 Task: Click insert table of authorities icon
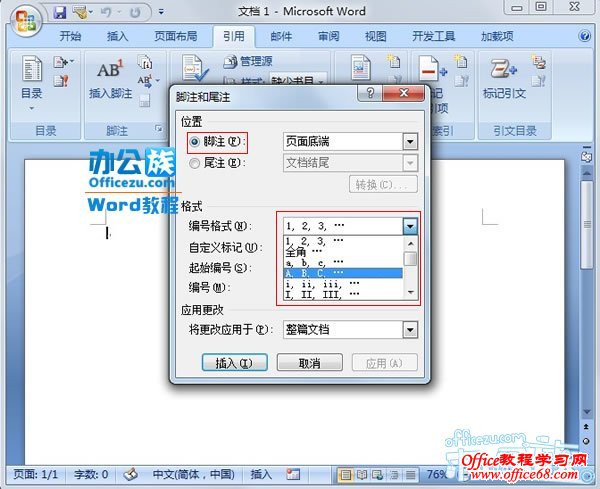(538, 61)
